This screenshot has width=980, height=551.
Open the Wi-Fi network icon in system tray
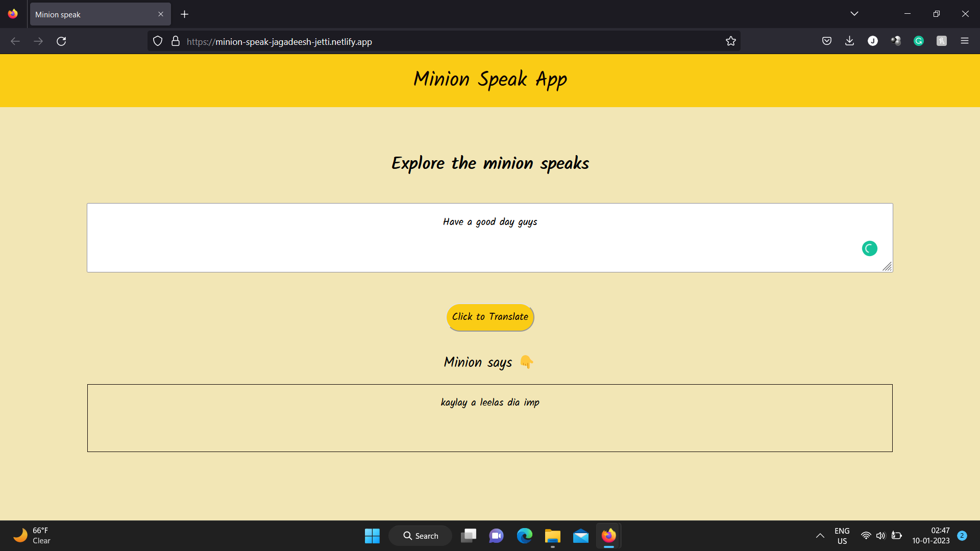pyautogui.click(x=866, y=536)
